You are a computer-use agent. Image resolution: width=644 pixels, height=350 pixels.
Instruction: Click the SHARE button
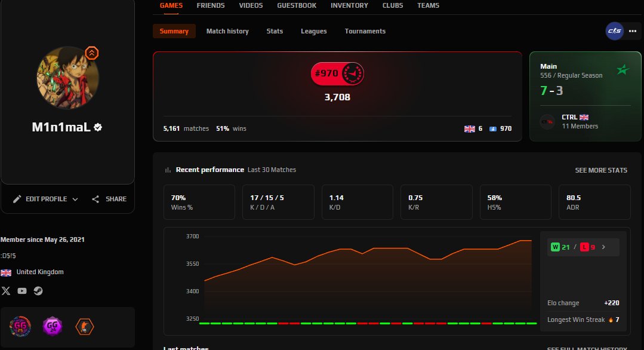pyautogui.click(x=109, y=199)
